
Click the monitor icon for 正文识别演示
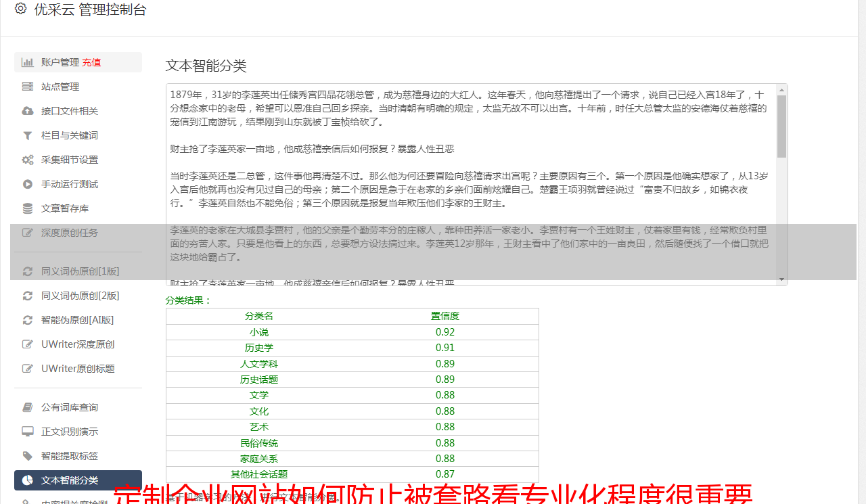tap(28, 432)
